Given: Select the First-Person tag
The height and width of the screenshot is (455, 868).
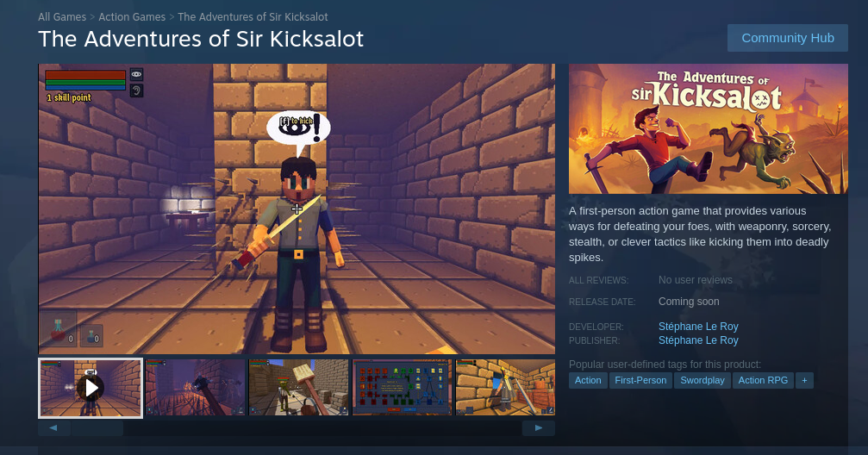Looking at the screenshot, I should 640,380.
